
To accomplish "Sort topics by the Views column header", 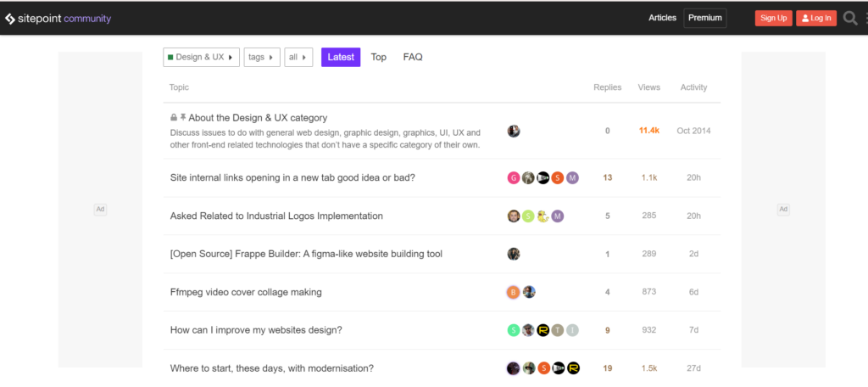I will 649,87.
